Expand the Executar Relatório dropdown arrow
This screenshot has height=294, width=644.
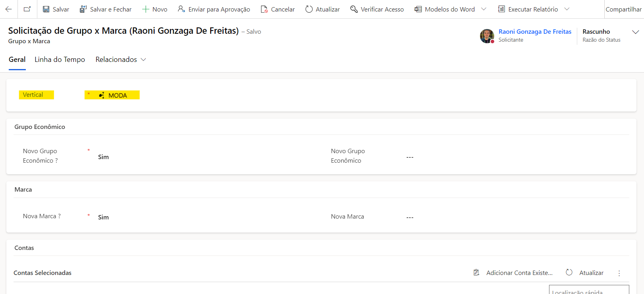coord(567,9)
